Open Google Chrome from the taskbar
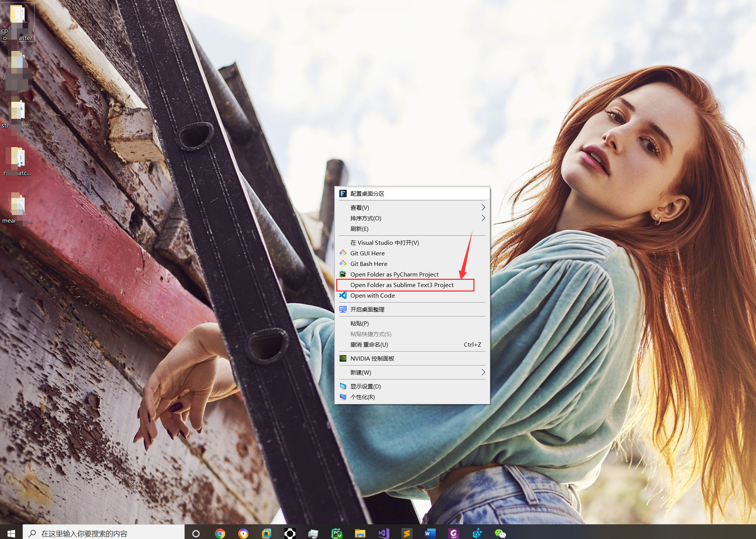The width and height of the screenshot is (756, 539). pyautogui.click(x=220, y=533)
